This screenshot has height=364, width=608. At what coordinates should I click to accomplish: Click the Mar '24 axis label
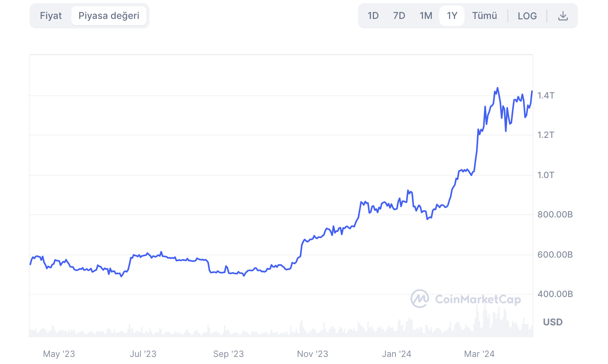(479, 354)
